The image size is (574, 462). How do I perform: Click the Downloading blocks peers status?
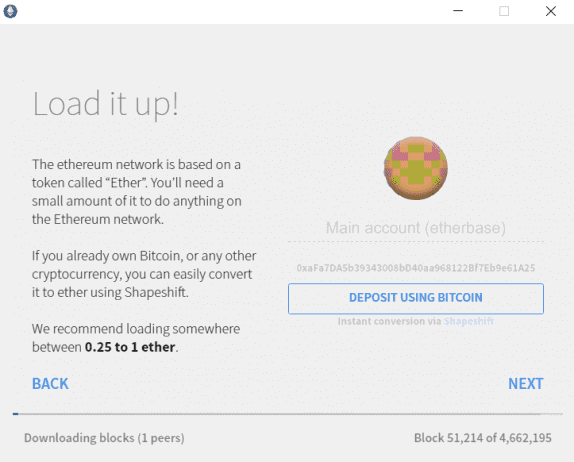[104, 438]
